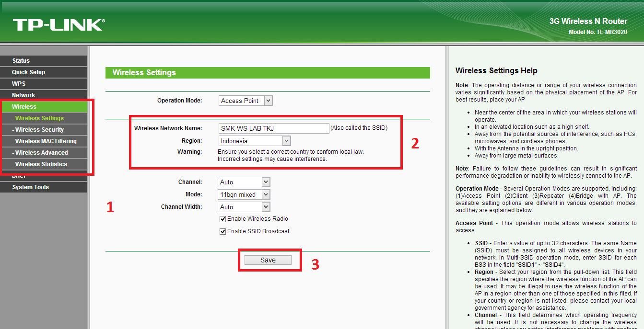
Task: Click the Wireless Network Name field
Action: coord(273,128)
